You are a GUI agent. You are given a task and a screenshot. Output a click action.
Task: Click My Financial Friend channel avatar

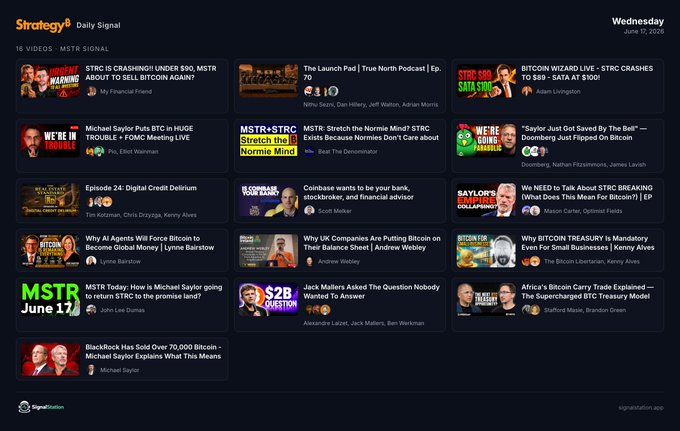pyautogui.click(x=91, y=91)
